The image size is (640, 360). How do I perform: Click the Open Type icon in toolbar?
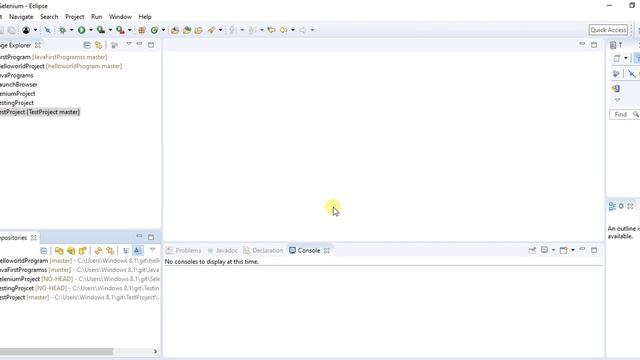pos(175,30)
